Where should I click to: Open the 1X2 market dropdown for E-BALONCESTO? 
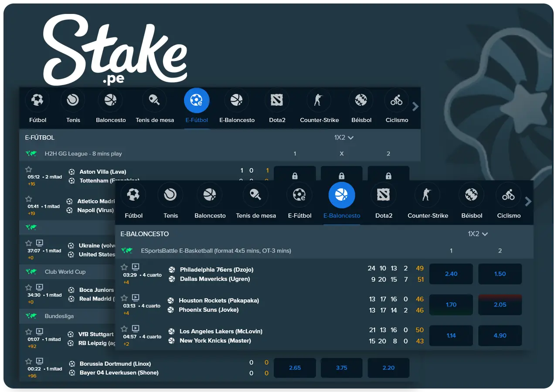(x=478, y=234)
